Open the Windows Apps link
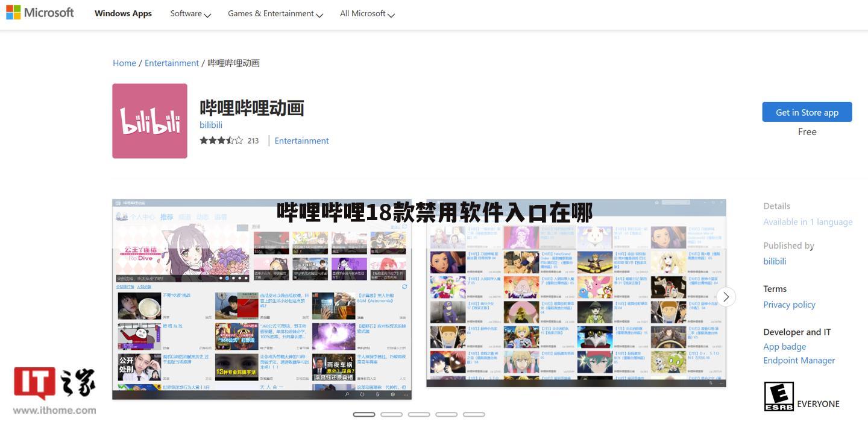This screenshot has height=427, width=868. point(123,13)
